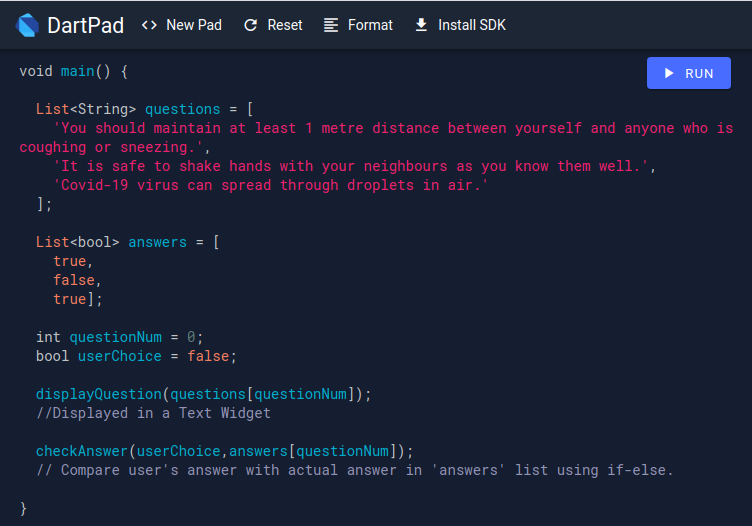Click the New Pad angle-brackets icon
The height and width of the screenshot is (526, 752).
[x=149, y=25]
